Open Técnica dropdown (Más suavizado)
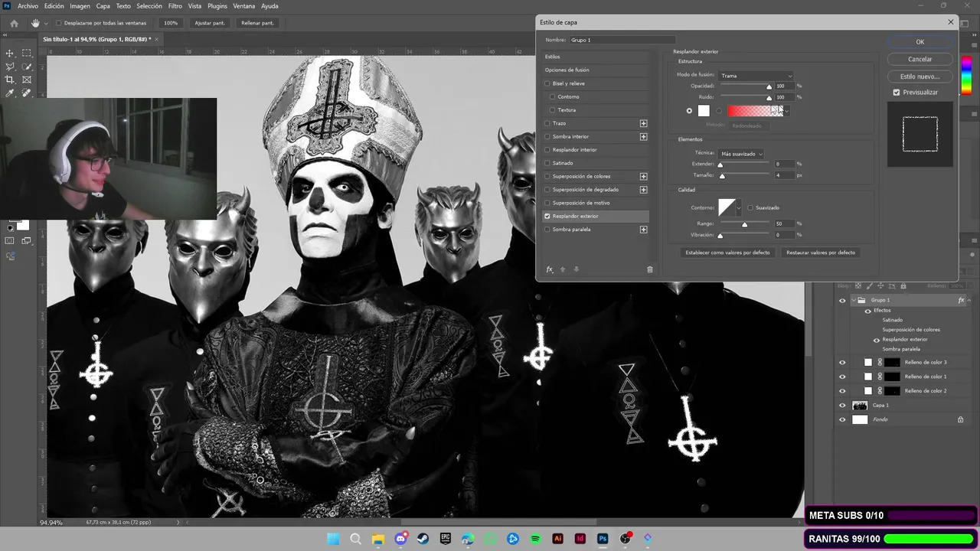 pyautogui.click(x=741, y=154)
